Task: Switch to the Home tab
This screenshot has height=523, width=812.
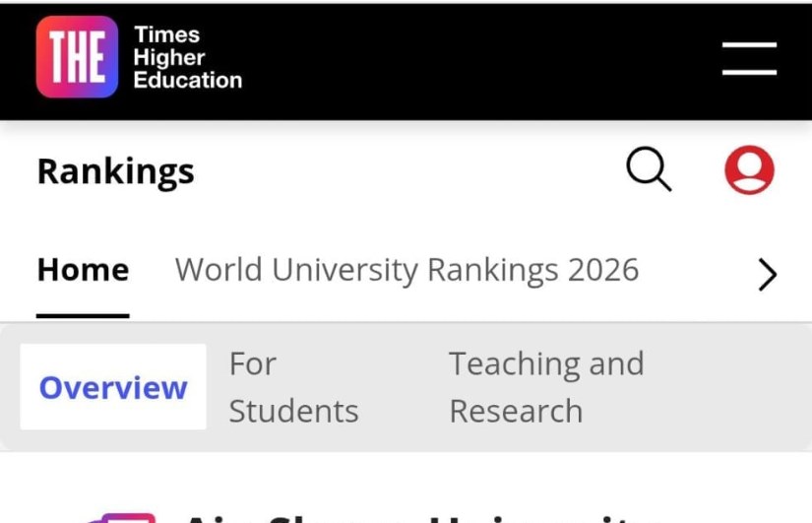Action: (x=83, y=270)
